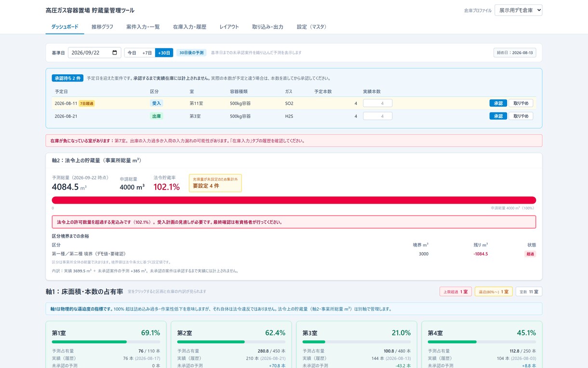The width and height of the screenshot is (588, 368).
Task: Click the 102.1% 法令貯蔵率 value
Action: [x=167, y=187]
